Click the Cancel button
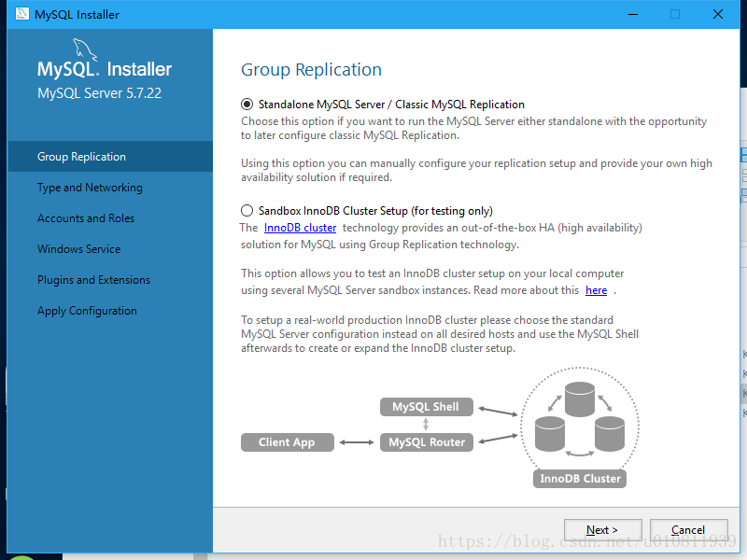 (688, 529)
